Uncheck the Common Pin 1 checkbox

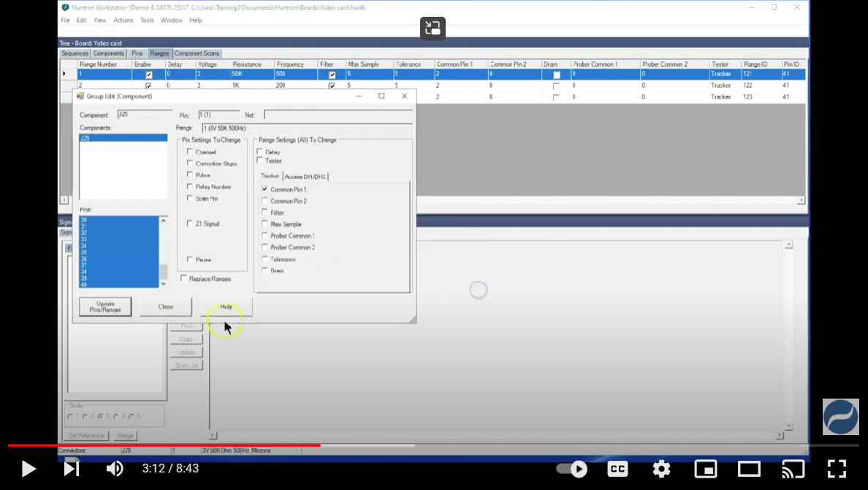coord(264,189)
